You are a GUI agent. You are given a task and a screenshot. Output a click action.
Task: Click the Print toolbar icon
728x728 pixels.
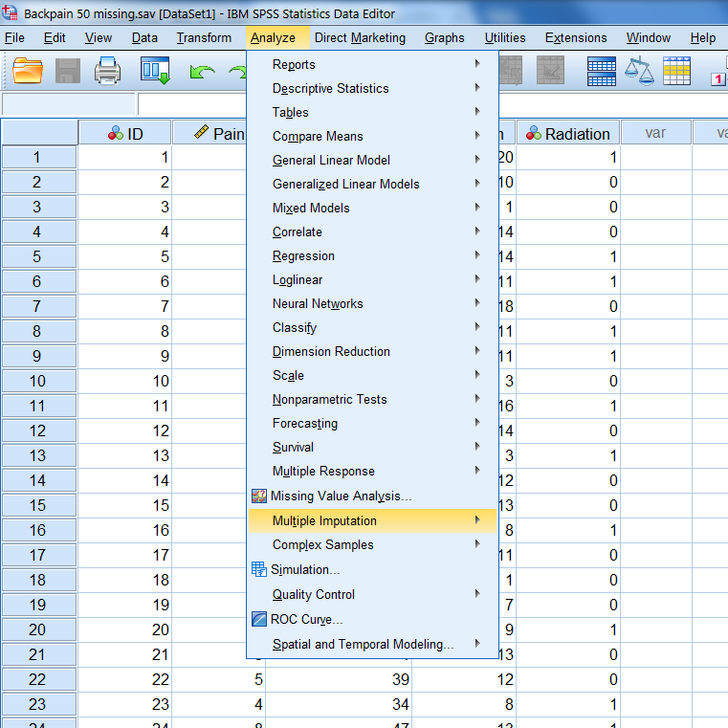coord(107,72)
